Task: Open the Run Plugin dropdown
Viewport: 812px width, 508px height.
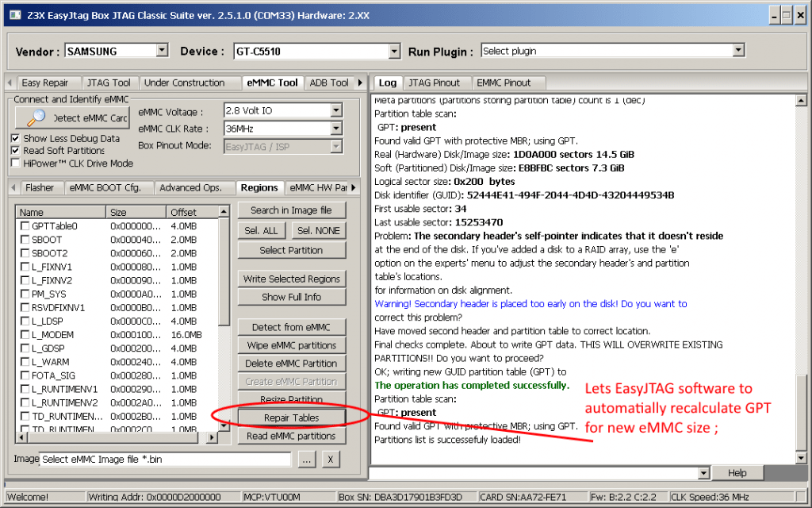Action: 738,49
